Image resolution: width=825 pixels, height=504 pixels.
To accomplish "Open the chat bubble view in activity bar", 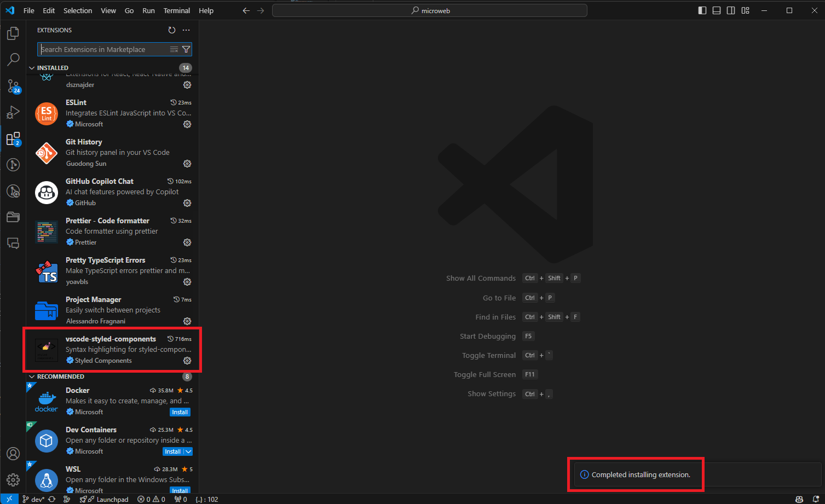I will [x=13, y=244].
